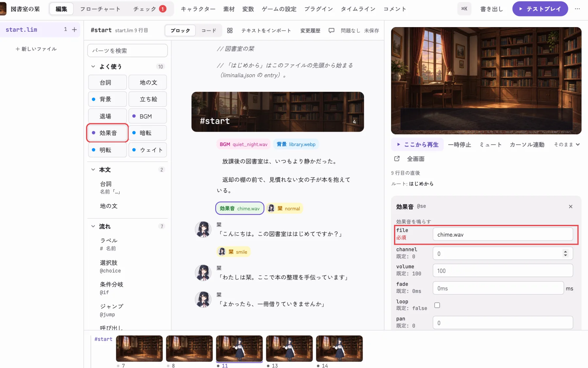Insert a 地の文 part from よく使う
This screenshot has height=368, width=588.
(148, 82)
